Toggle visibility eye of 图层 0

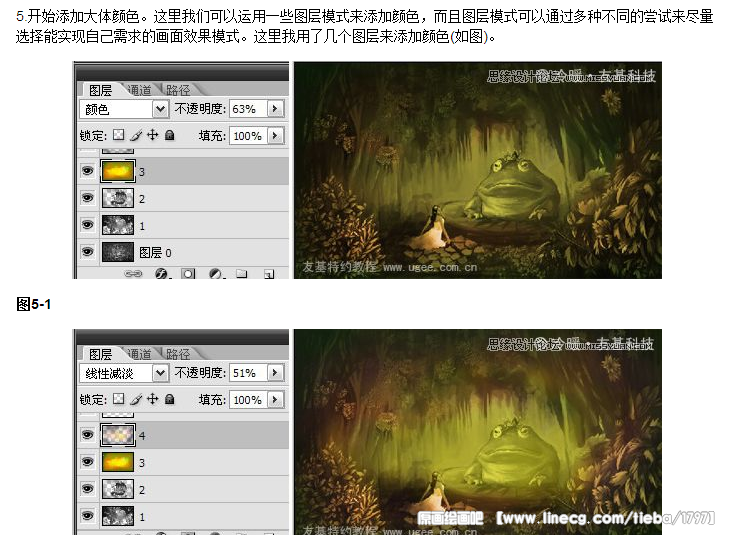click(x=87, y=252)
